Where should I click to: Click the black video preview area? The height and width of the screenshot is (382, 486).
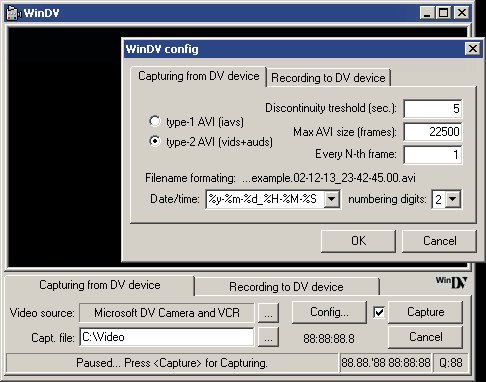point(65,147)
